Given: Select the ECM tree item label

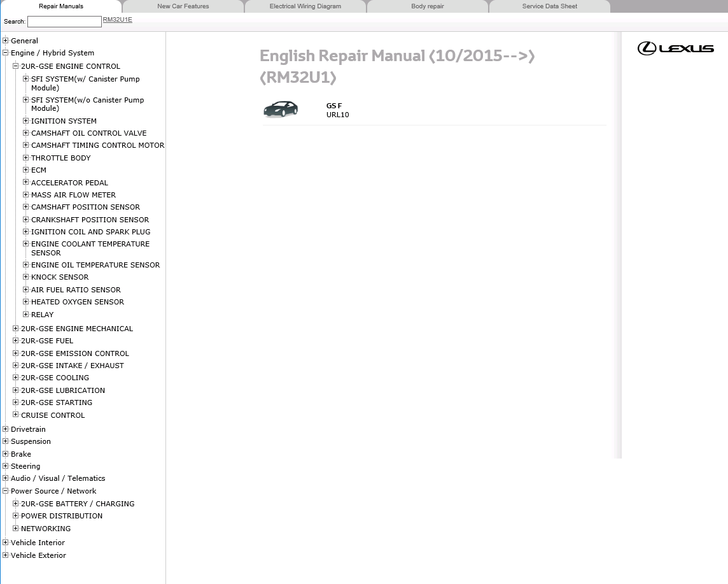Looking at the screenshot, I should pyautogui.click(x=39, y=170).
